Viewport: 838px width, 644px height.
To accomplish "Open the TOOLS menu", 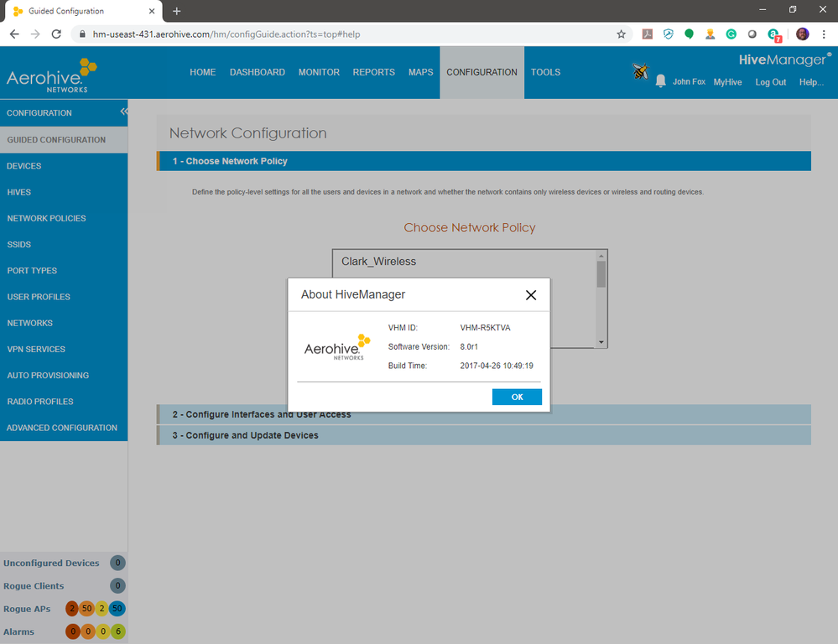I will click(545, 72).
